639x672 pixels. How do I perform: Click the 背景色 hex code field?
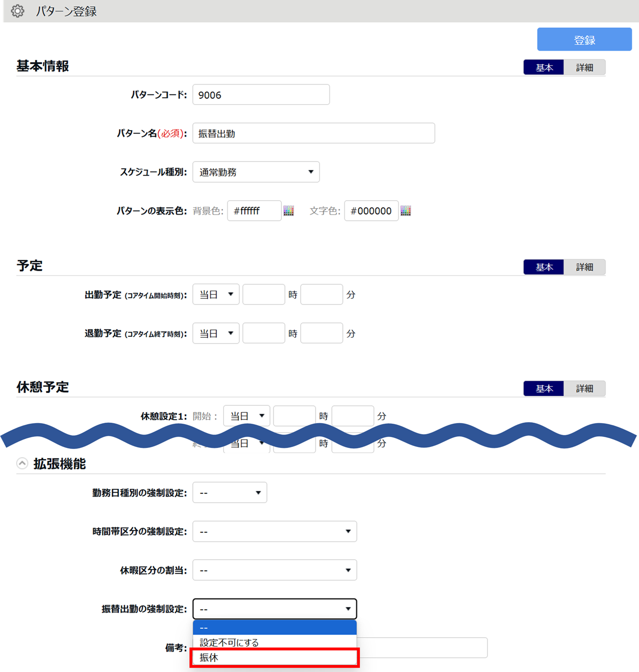click(x=254, y=211)
